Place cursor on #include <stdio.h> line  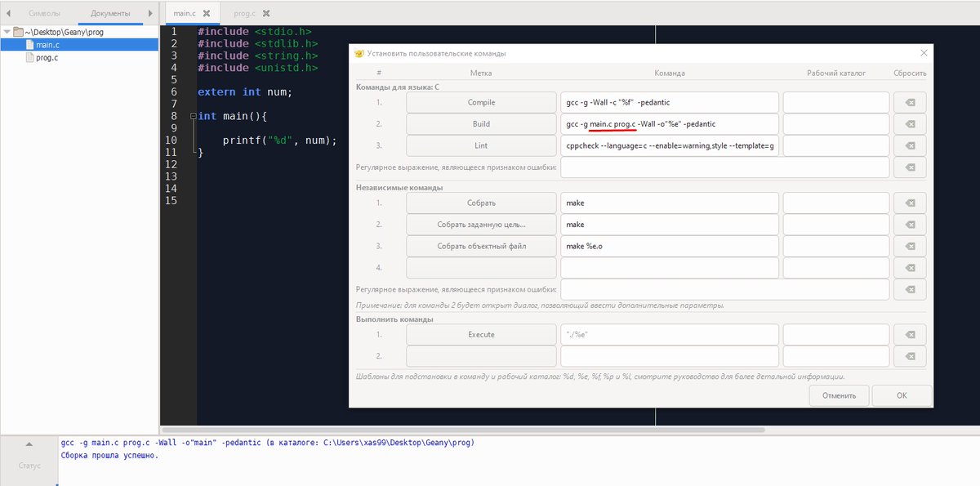(255, 32)
